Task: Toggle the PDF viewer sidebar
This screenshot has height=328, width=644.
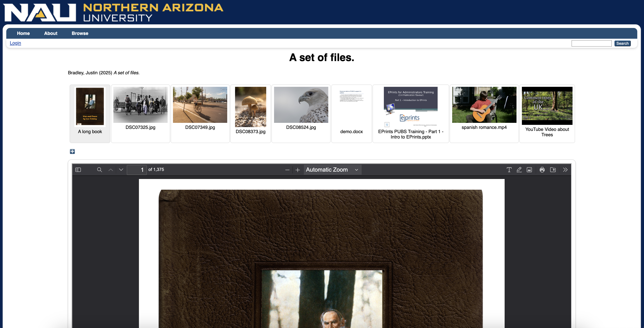Action: 78,170
